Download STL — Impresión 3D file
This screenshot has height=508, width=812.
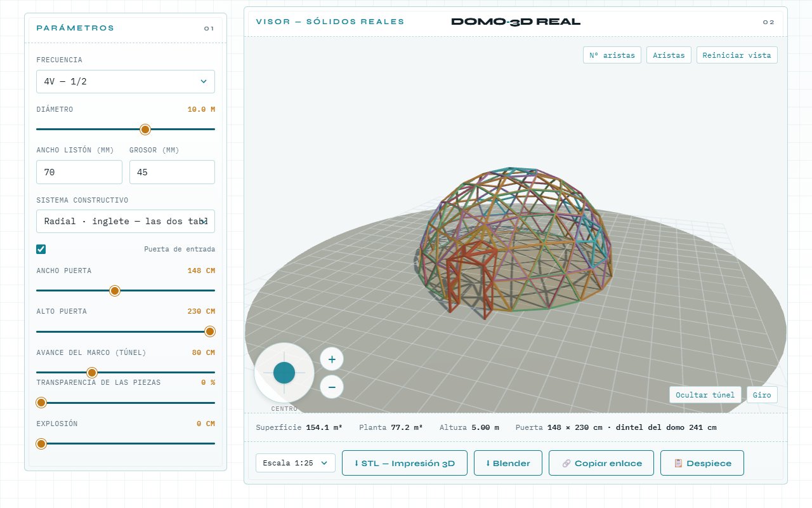tap(405, 463)
